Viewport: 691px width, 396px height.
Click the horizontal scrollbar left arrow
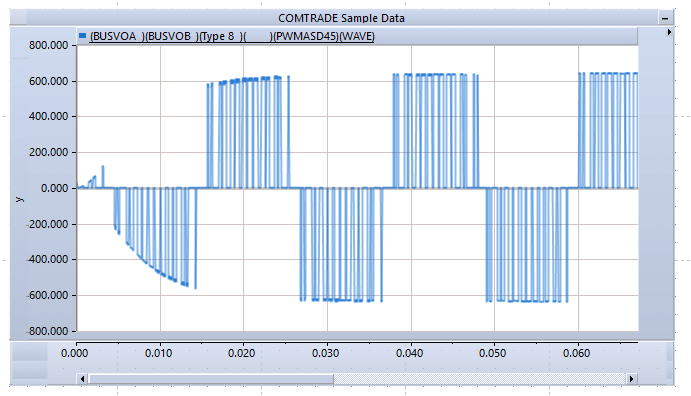82,379
